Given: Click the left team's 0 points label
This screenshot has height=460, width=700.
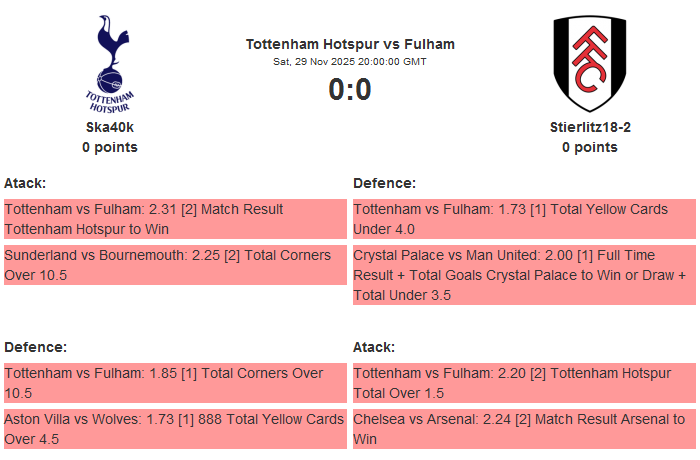Looking at the screenshot, I should coord(110,147).
